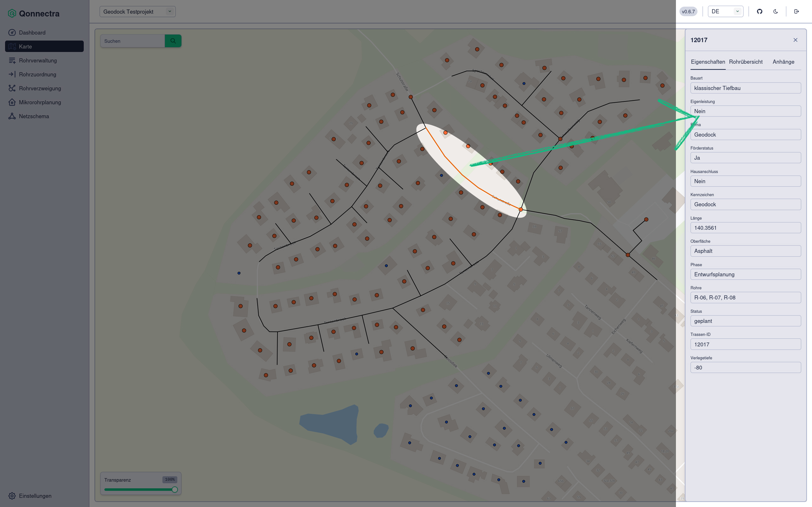Image resolution: width=812 pixels, height=507 pixels.
Task: Open the GitHub repository icon
Action: pos(759,11)
